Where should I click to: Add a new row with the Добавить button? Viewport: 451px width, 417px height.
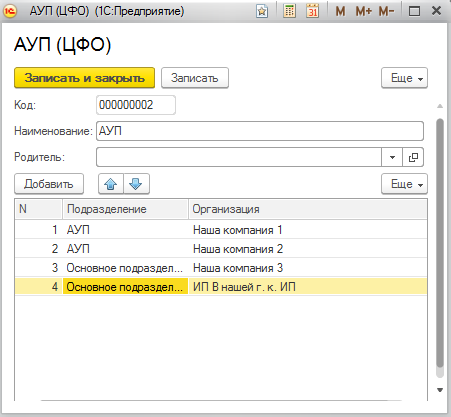click(49, 184)
